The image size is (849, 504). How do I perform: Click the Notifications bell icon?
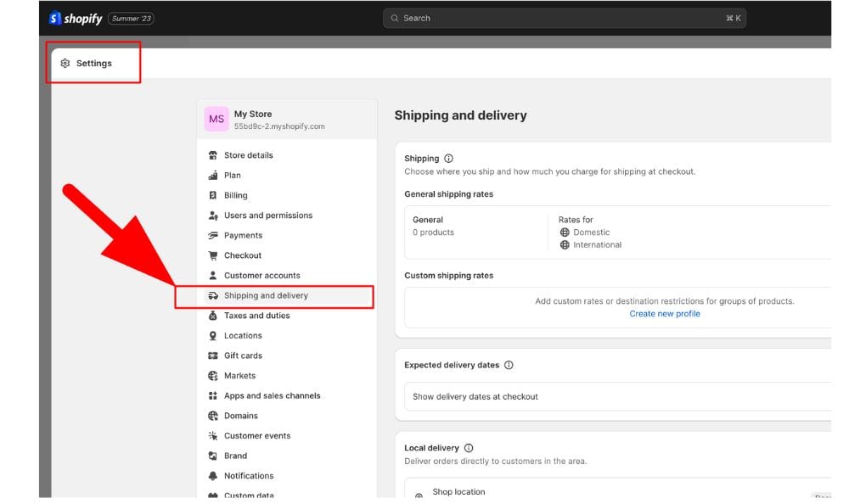213,477
